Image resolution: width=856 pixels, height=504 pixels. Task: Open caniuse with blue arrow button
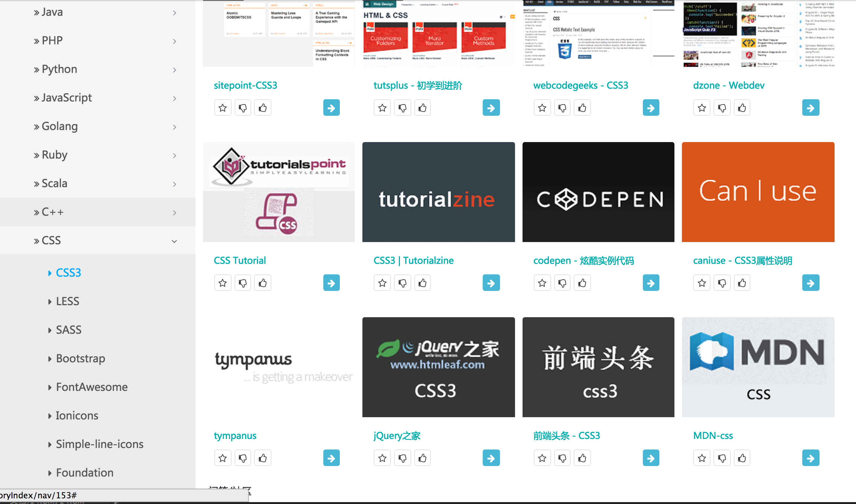tap(811, 283)
